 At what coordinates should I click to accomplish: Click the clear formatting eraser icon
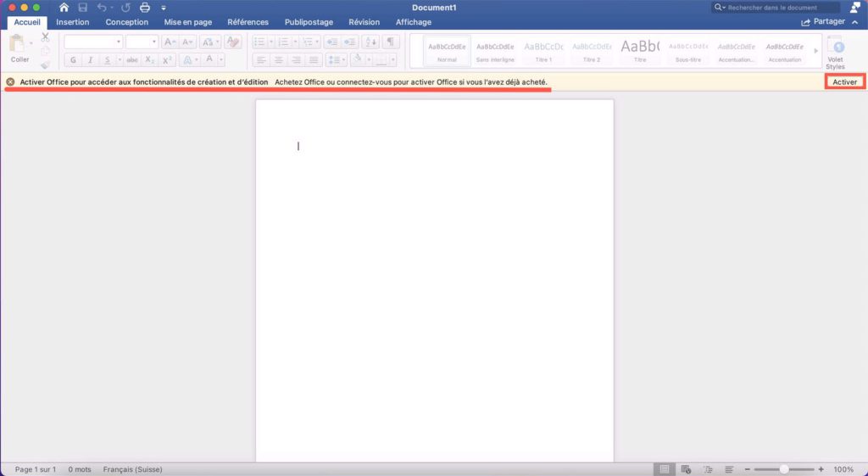[x=233, y=42]
